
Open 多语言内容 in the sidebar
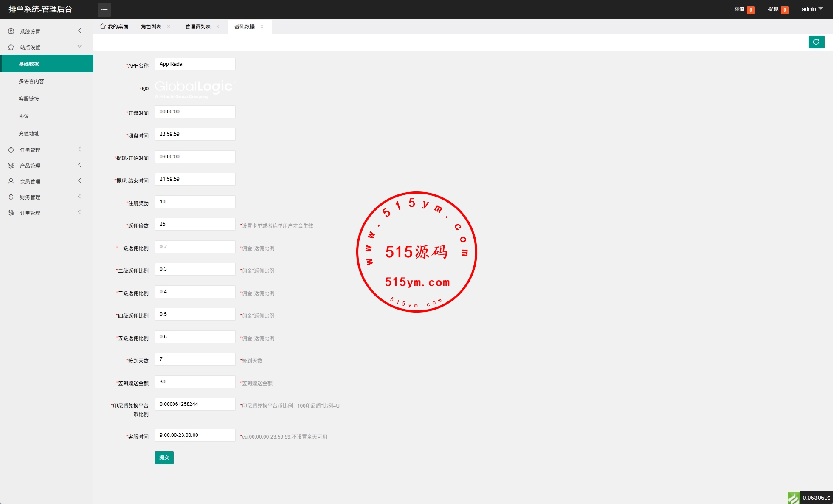click(31, 81)
